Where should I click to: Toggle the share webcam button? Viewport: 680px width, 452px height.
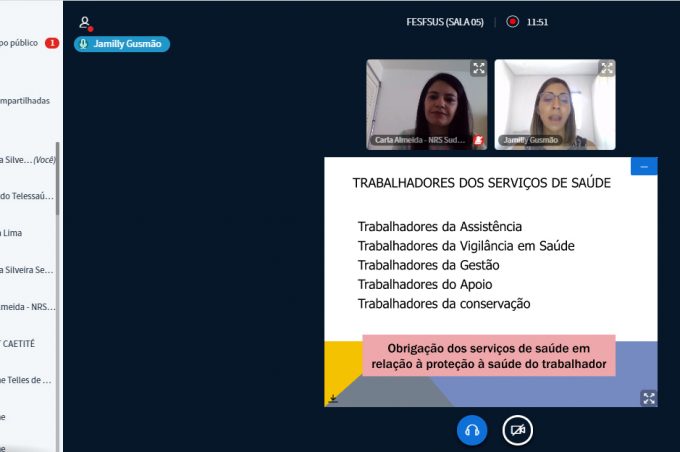[517, 430]
